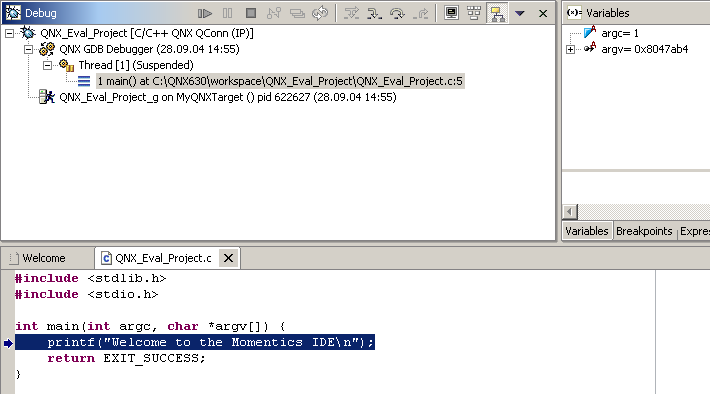Click the Step Return icon
The width and height of the screenshot is (710, 394).
421,14
